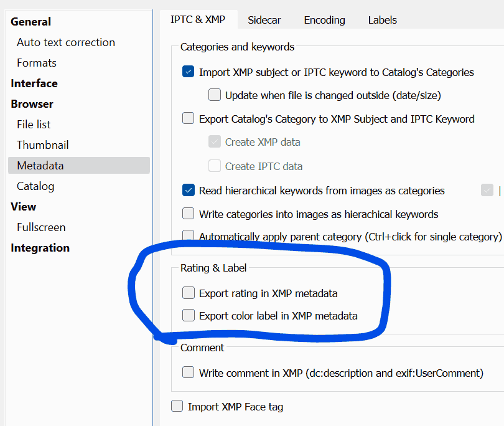504x426 pixels.
Task: Toggle Write comment in XMP checkbox
Action: 189,373
